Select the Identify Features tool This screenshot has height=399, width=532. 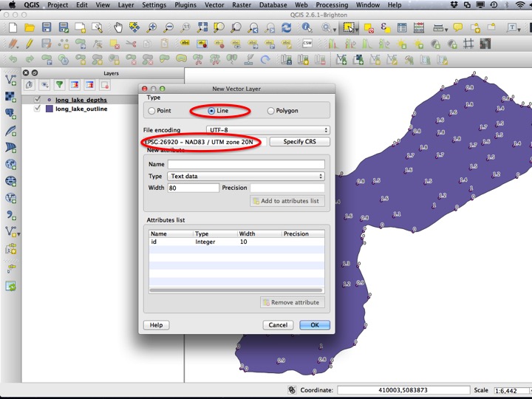coord(307,27)
